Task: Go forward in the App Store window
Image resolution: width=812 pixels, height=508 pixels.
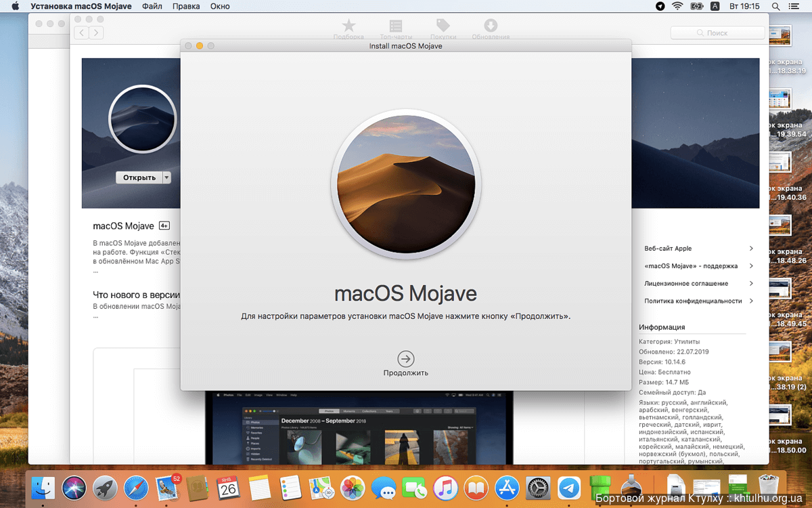Action: click(x=97, y=33)
